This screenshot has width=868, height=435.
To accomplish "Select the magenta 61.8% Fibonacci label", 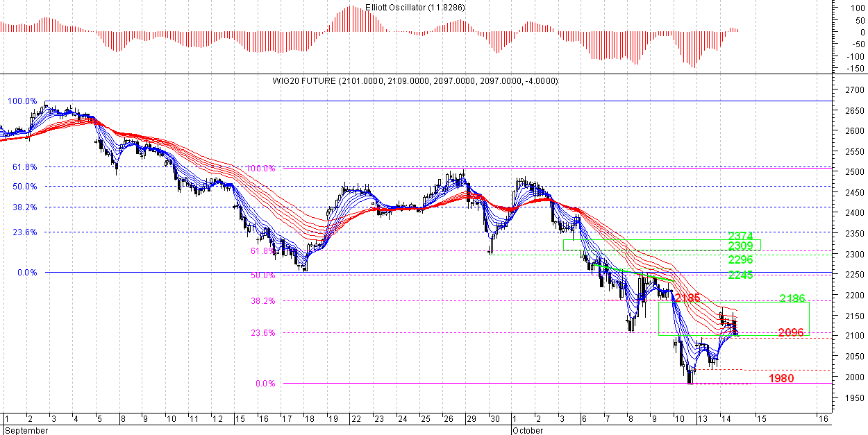I will 262,251.
